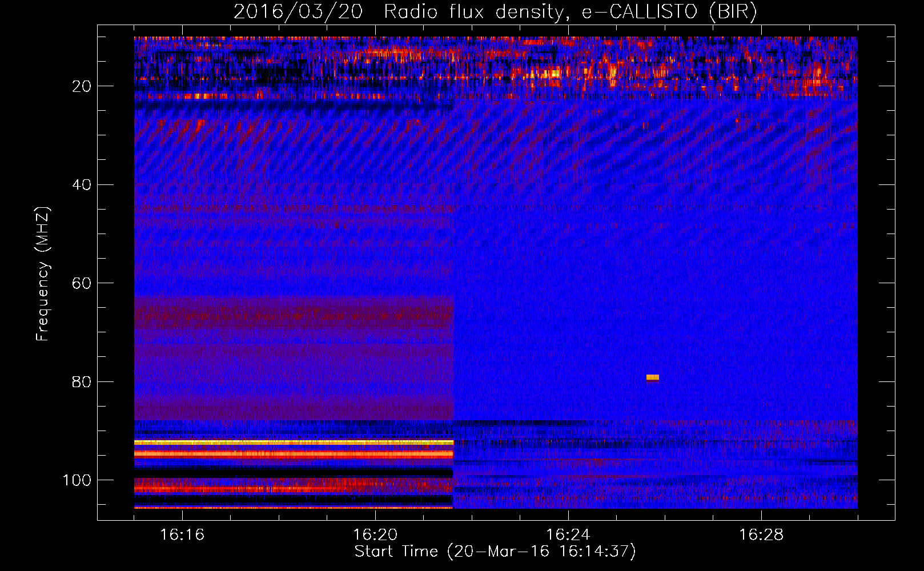Viewport: 924px width, 571px height.
Task: Click the "16:24" time tick label
Action: click(568, 535)
